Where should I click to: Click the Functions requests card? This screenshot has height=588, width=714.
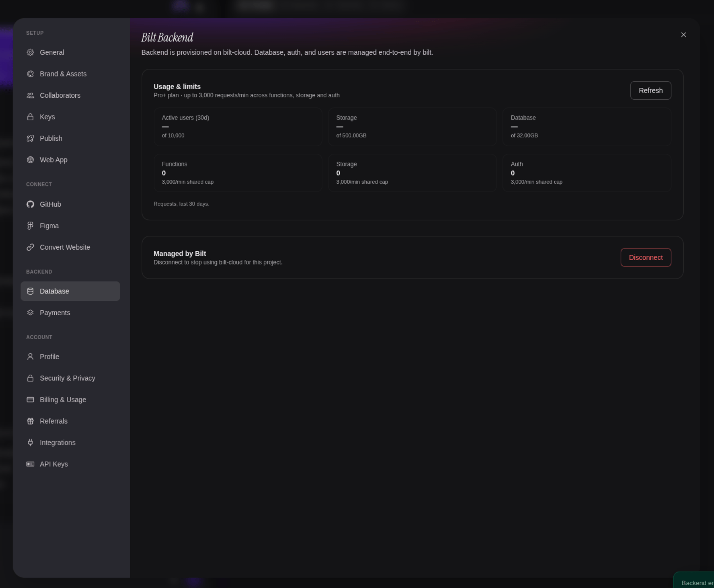[238, 173]
